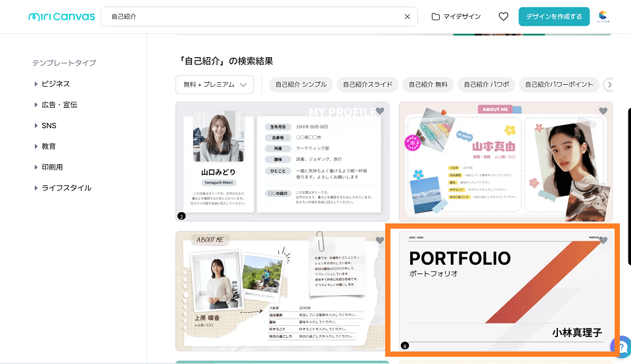Click the 自己紹介 search input field
The width and height of the screenshot is (631, 364).
pos(250,16)
